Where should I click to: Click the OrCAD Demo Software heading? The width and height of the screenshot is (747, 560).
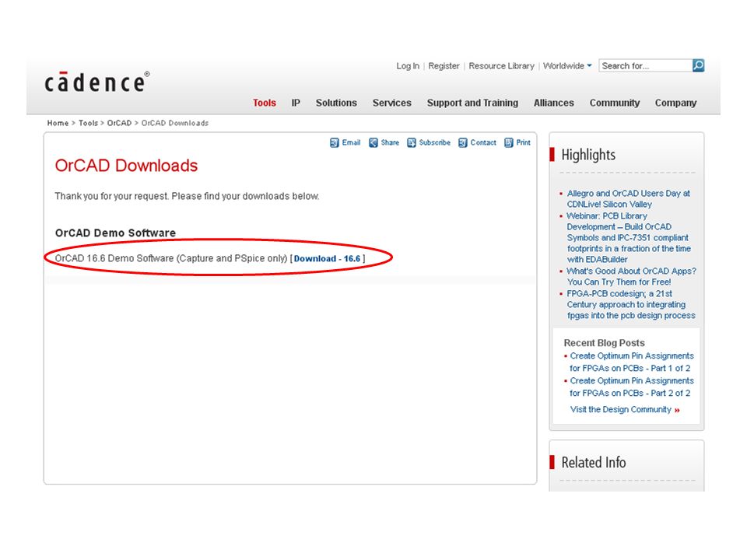click(x=115, y=233)
